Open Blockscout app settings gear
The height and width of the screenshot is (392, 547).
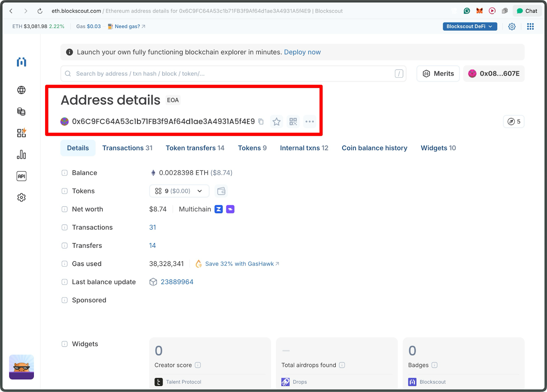(x=512, y=26)
